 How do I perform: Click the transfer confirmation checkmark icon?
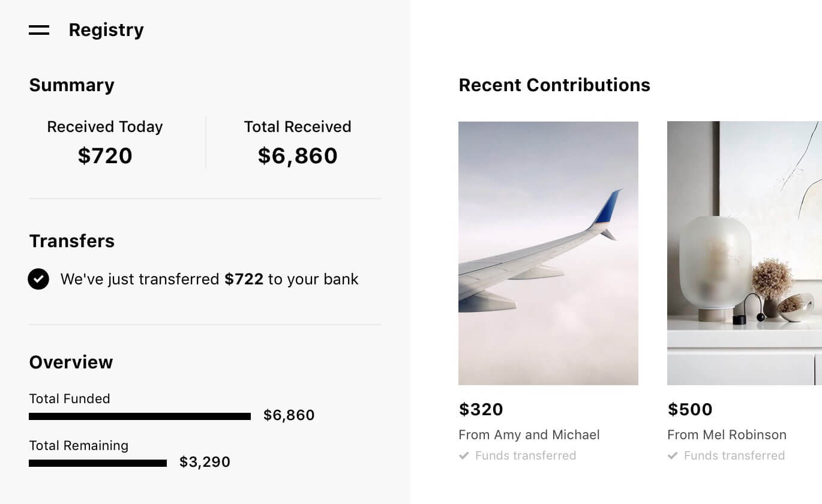38,279
